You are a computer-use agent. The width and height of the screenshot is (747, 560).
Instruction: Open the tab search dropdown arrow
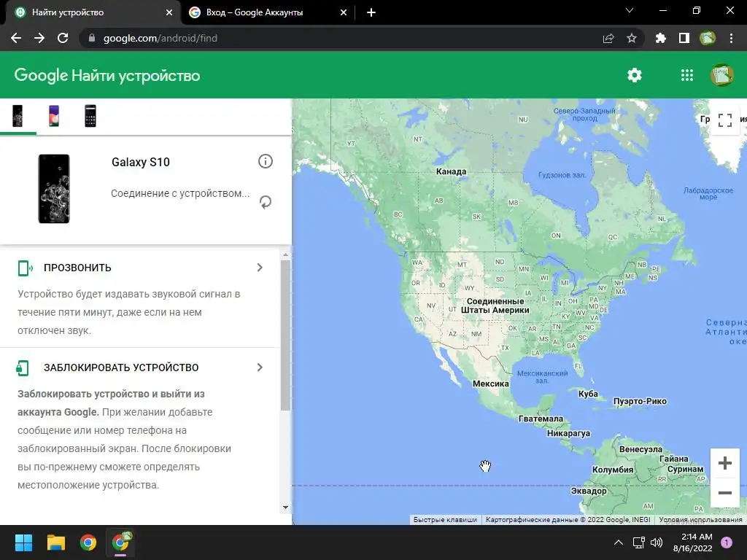click(630, 10)
